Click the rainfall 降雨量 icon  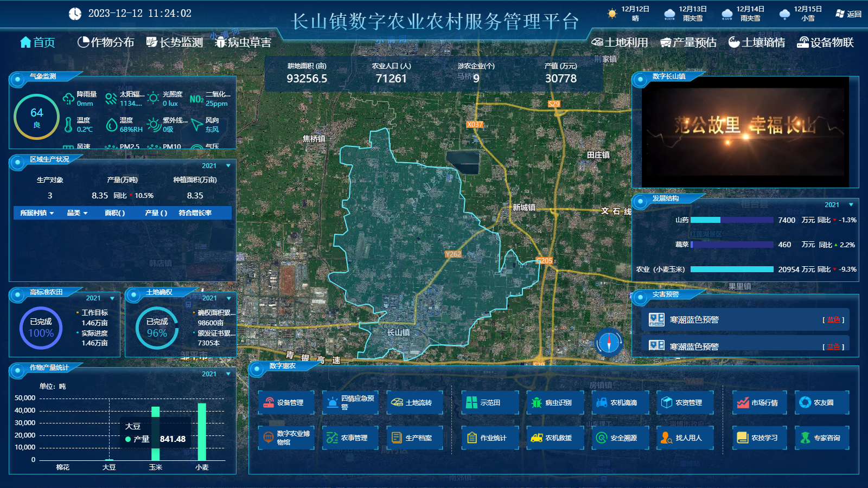68,99
